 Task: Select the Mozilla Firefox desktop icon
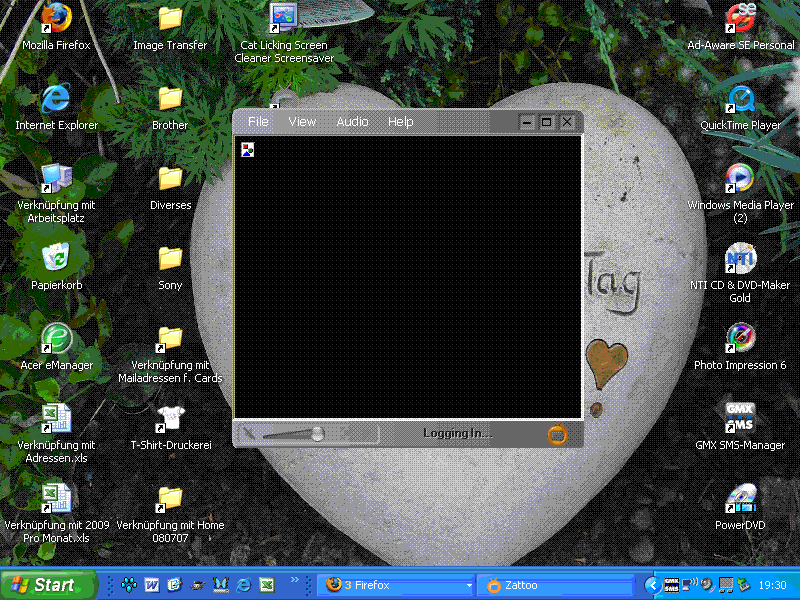(x=56, y=19)
